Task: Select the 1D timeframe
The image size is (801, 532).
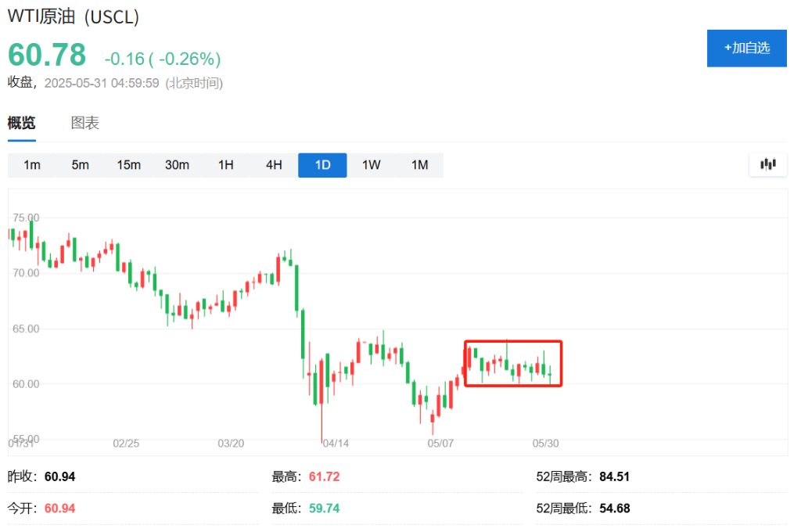Action: point(322,164)
